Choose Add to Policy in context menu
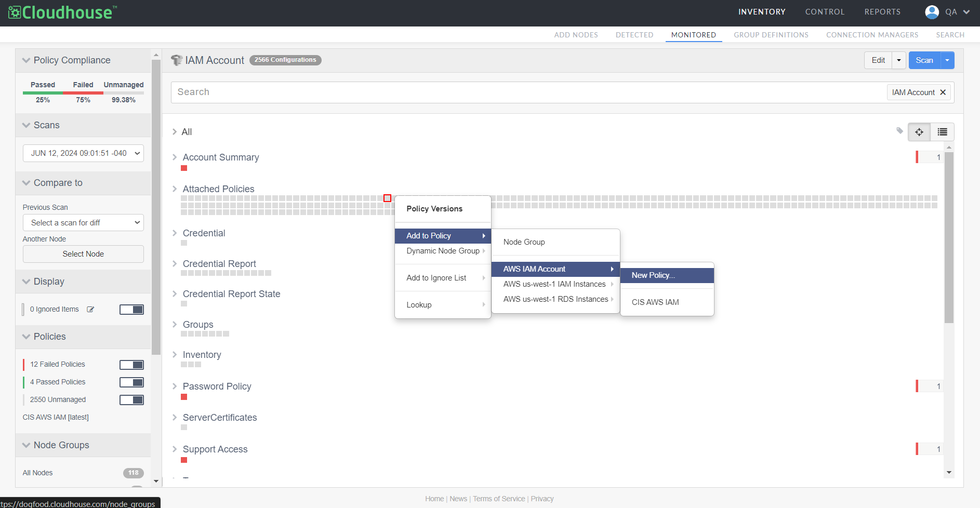980x508 pixels. [x=443, y=236]
